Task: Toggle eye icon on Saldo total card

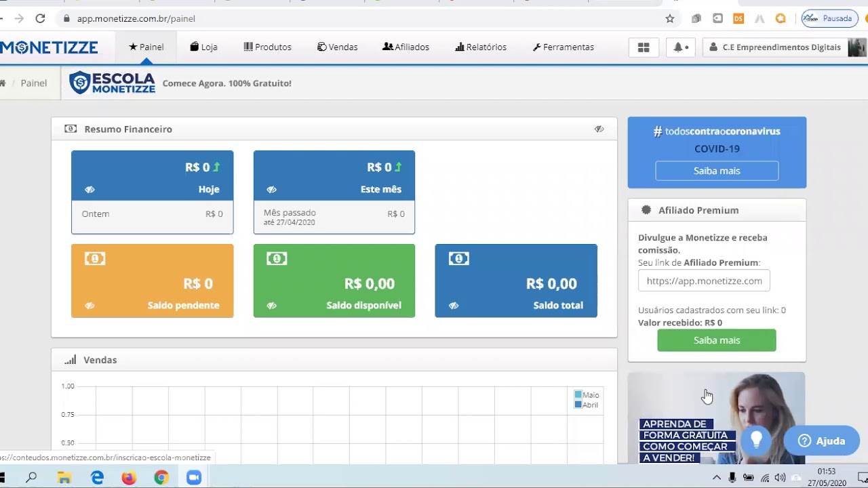Action: click(453, 306)
